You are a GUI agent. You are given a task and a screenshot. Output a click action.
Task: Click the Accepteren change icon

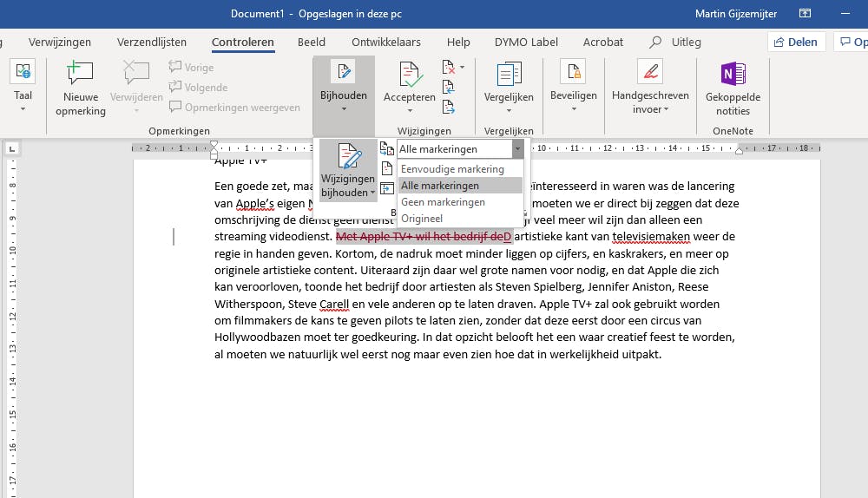pos(409,75)
